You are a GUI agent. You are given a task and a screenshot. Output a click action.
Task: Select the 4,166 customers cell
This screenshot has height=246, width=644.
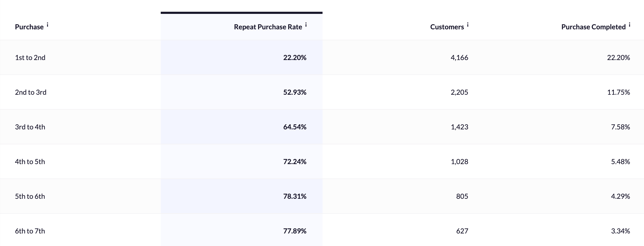459,58
